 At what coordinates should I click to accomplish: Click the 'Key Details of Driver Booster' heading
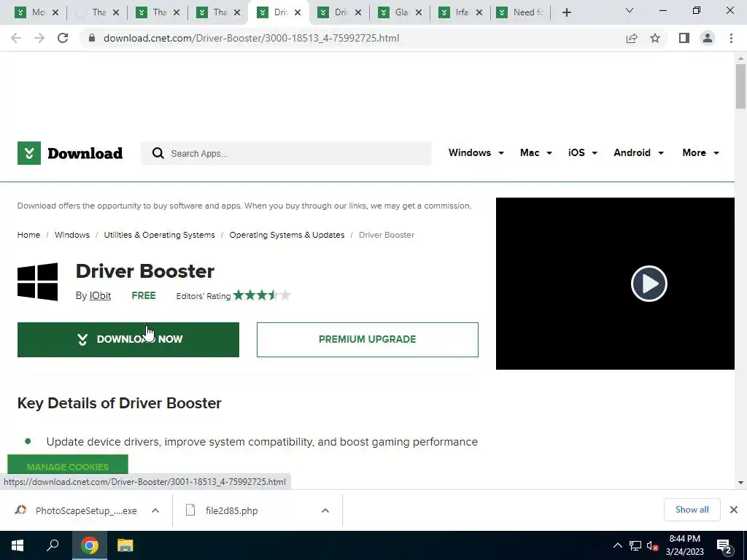point(119,402)
